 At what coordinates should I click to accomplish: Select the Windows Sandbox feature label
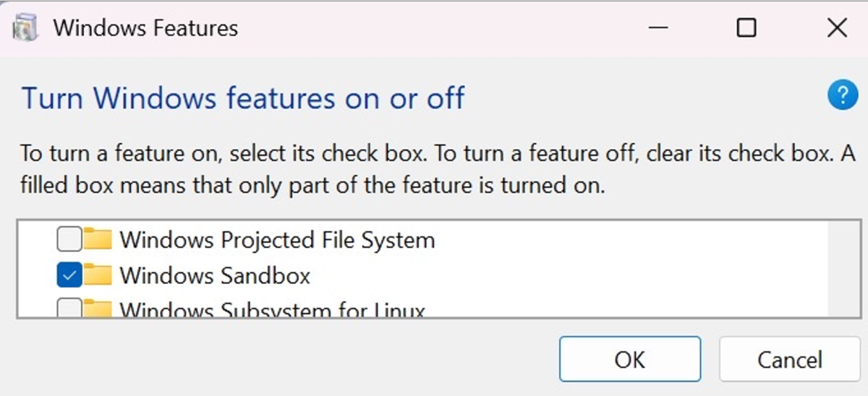point(215,275)
